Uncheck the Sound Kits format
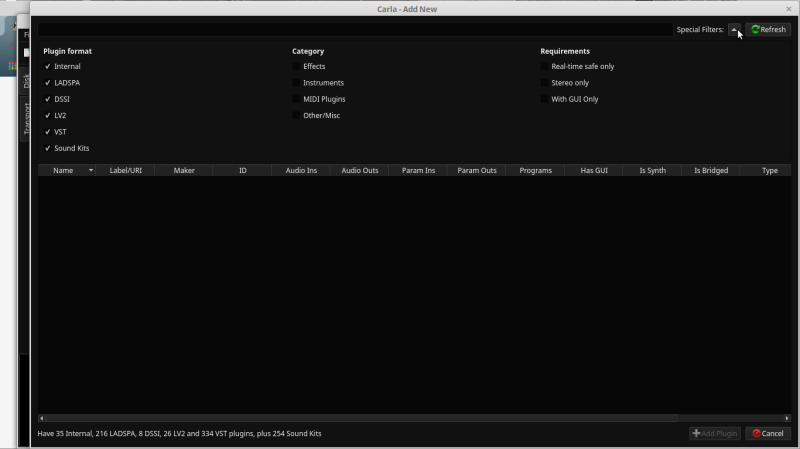 click(x=67, y=148)
